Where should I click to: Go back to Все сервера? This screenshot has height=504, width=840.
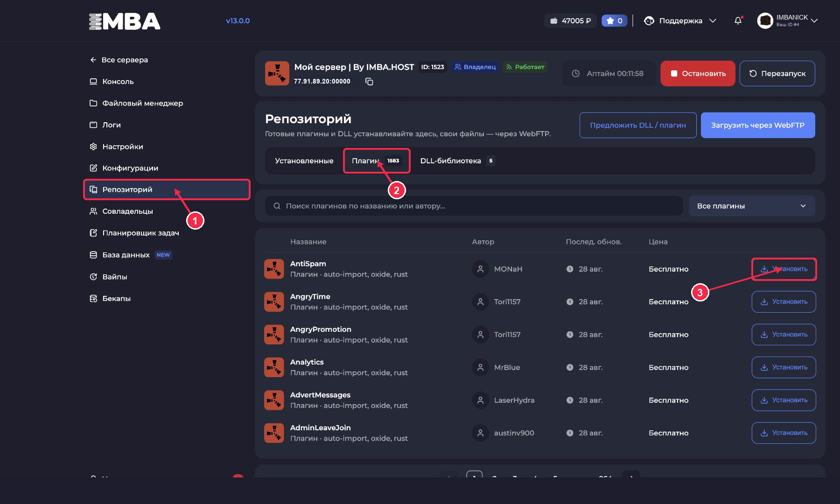pos(119,60)
